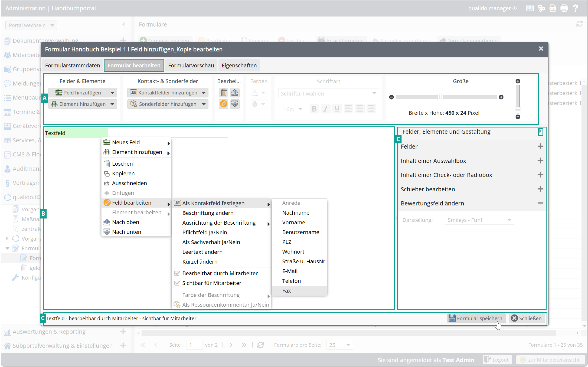
Task: Click the Seite page number field
Action: (194, 345)
